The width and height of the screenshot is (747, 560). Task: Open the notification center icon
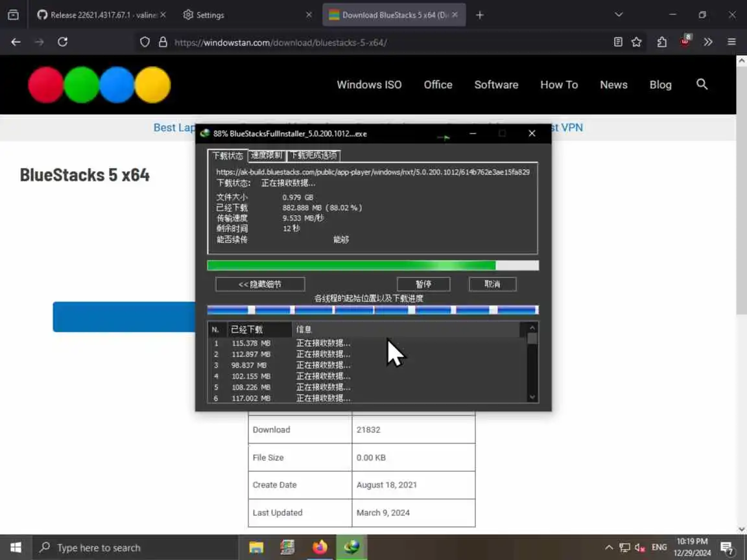point(727,548)
